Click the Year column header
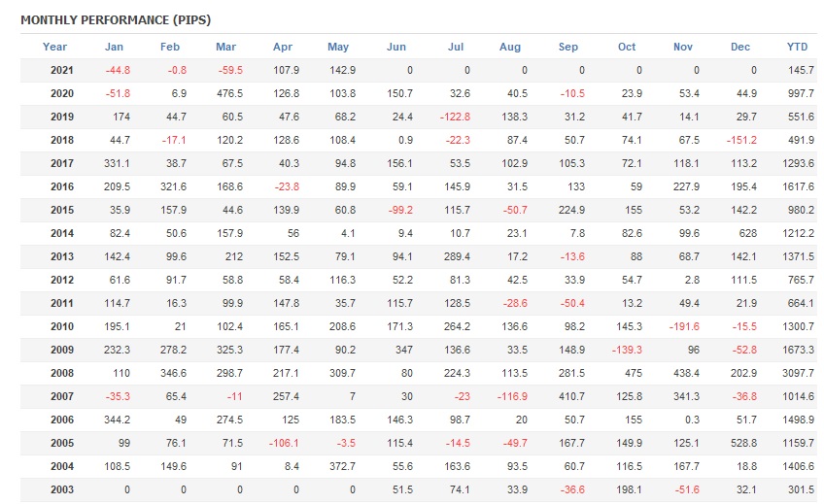Screen dimensions: 824x504 (55, 47)
